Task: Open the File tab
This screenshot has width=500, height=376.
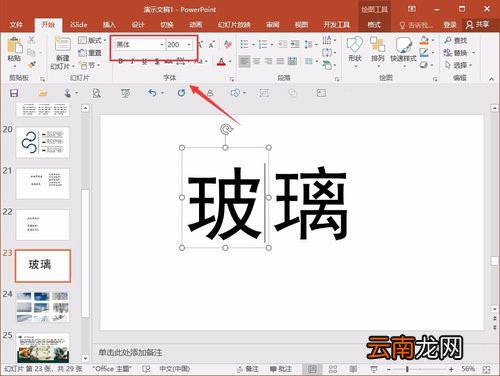Action: tap(16, 25)
